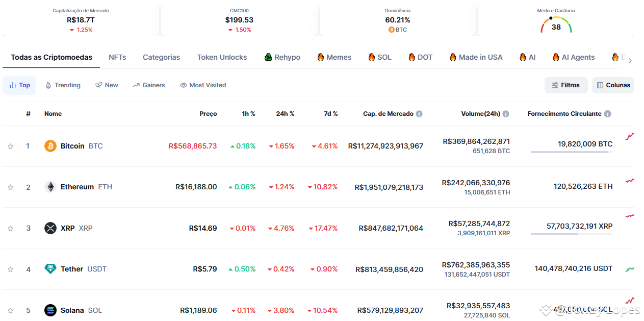Click Tether price R$5.79
This screenshot has width=644, height=321.
pos(205,269)
